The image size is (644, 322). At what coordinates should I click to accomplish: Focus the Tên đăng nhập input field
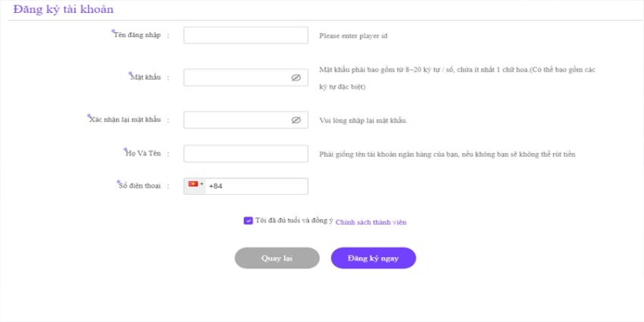pos(246,35)
